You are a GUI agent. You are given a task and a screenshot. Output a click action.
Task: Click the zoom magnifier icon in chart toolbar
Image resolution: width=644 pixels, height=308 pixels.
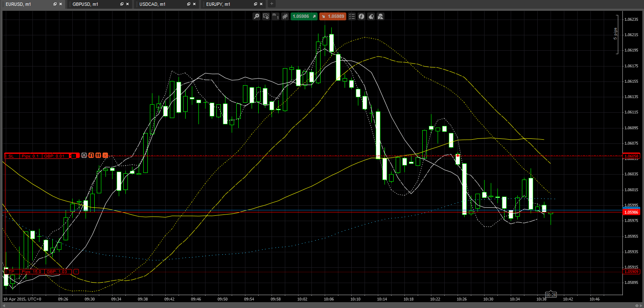[257, 16]
